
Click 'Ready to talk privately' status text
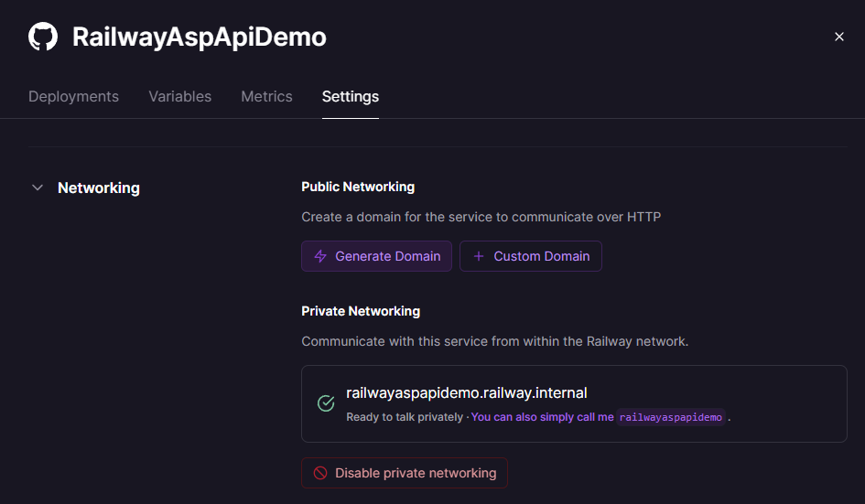(x=405, y=417)
